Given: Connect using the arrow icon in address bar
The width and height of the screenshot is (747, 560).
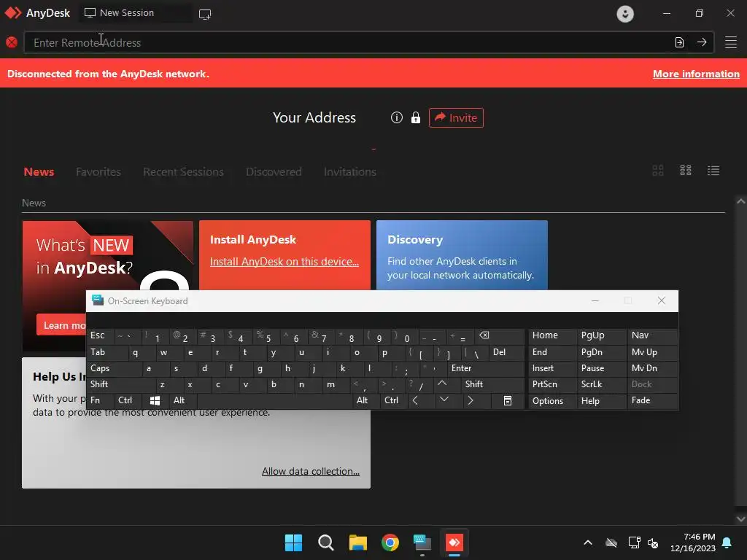Looking at the screenshot, I should pos(702,42).
